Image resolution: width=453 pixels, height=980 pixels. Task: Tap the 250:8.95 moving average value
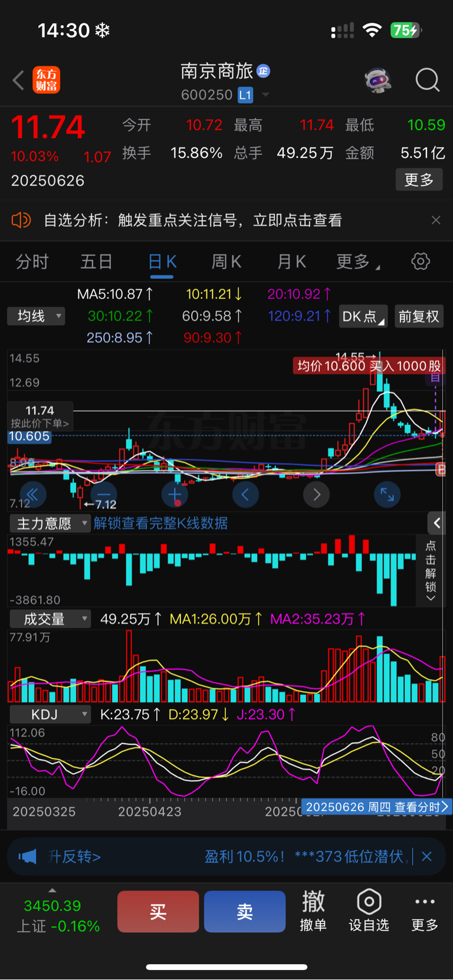[120, 338]
